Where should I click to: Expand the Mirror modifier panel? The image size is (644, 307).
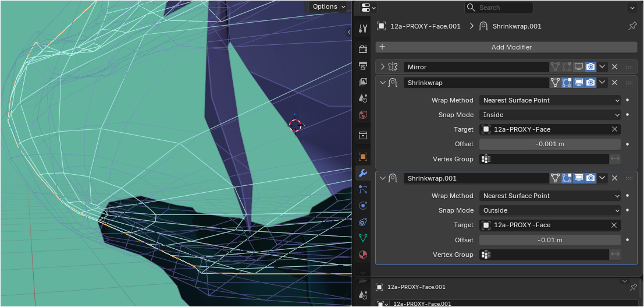coord(382,66)
